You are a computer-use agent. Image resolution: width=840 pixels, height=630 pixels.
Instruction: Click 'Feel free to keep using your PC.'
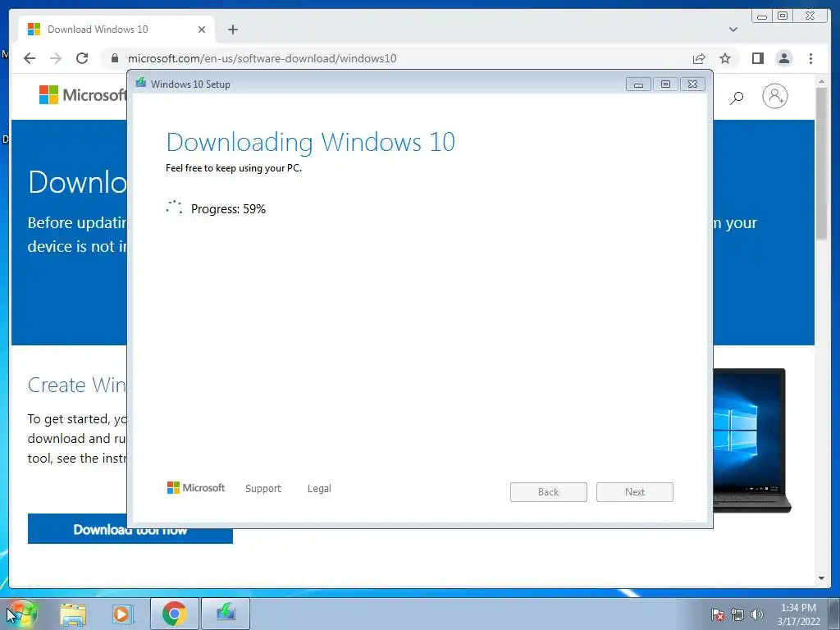tap(234, 168)
